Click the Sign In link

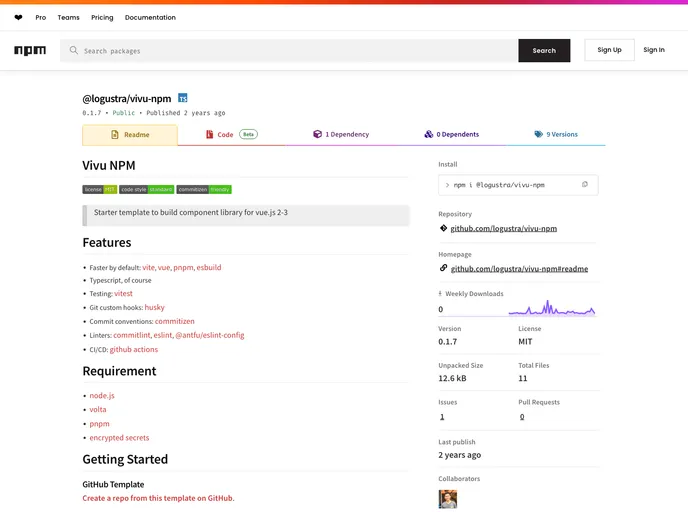(654, 50)
